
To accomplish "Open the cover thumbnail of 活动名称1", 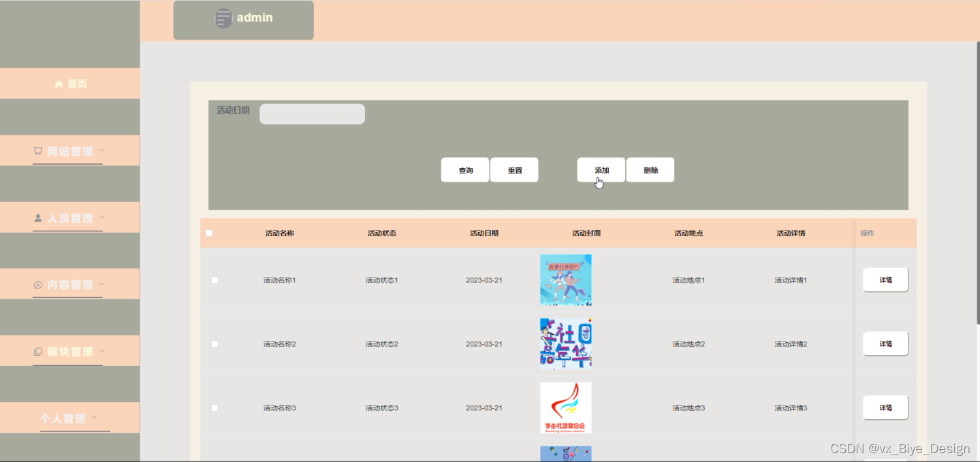I will click(566, 280).
